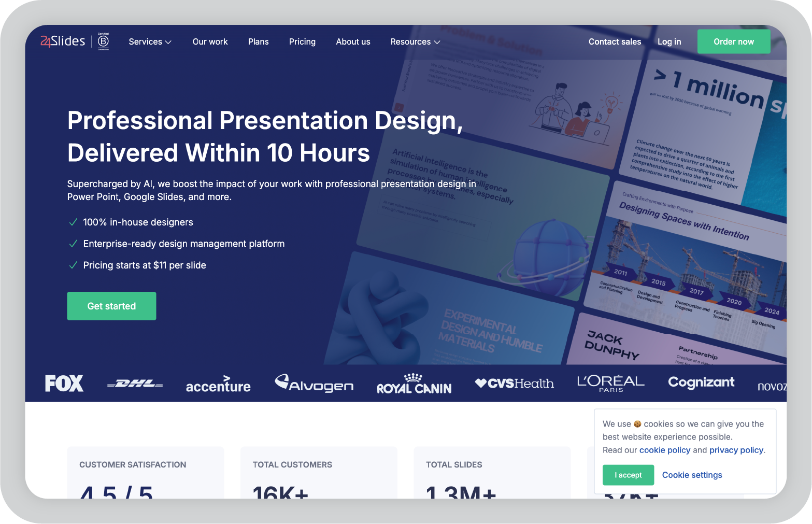
Task: Open the cookie policy link
Action: tap(665, 450)
